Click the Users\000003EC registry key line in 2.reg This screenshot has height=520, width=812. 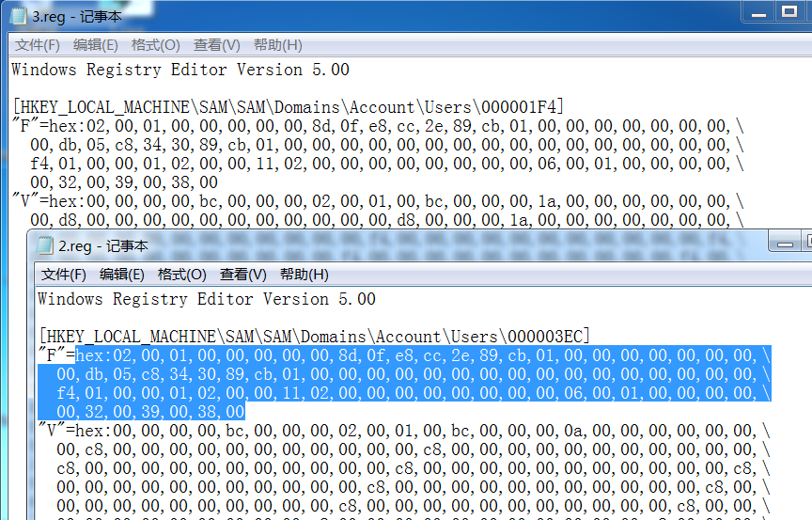(314, 337)
